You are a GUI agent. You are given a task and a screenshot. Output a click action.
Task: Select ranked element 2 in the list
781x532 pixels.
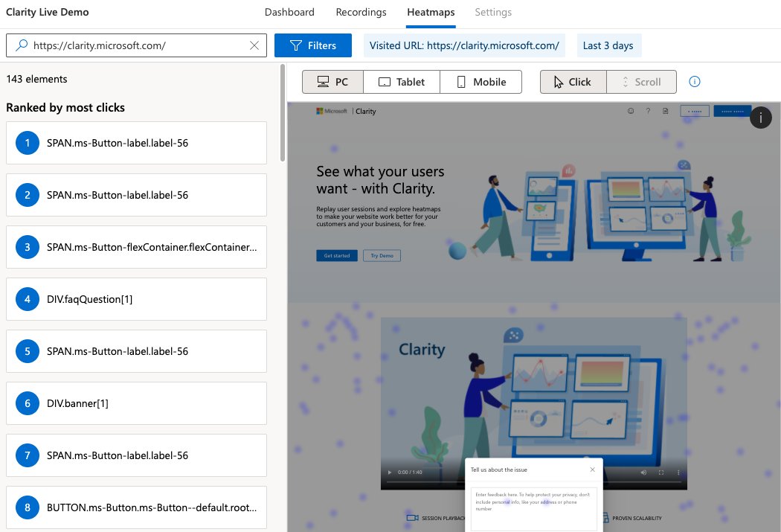[x=136, y=195]
